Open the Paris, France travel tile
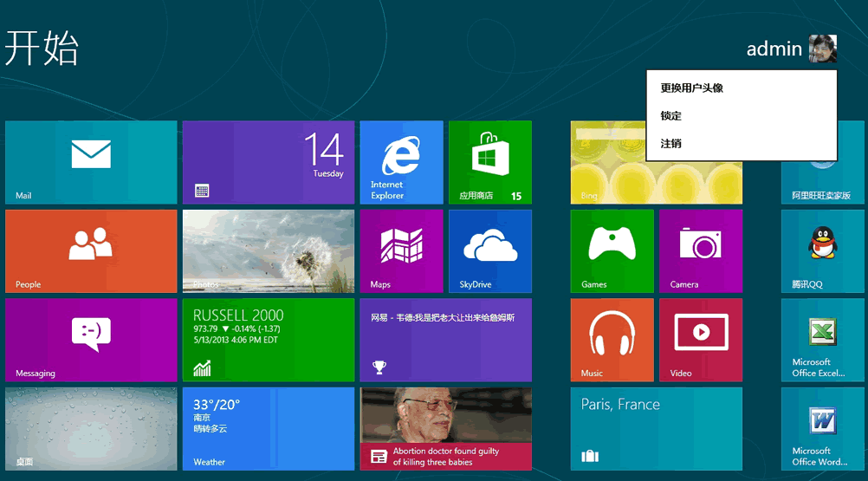868x481 pixels. point(657,429)
